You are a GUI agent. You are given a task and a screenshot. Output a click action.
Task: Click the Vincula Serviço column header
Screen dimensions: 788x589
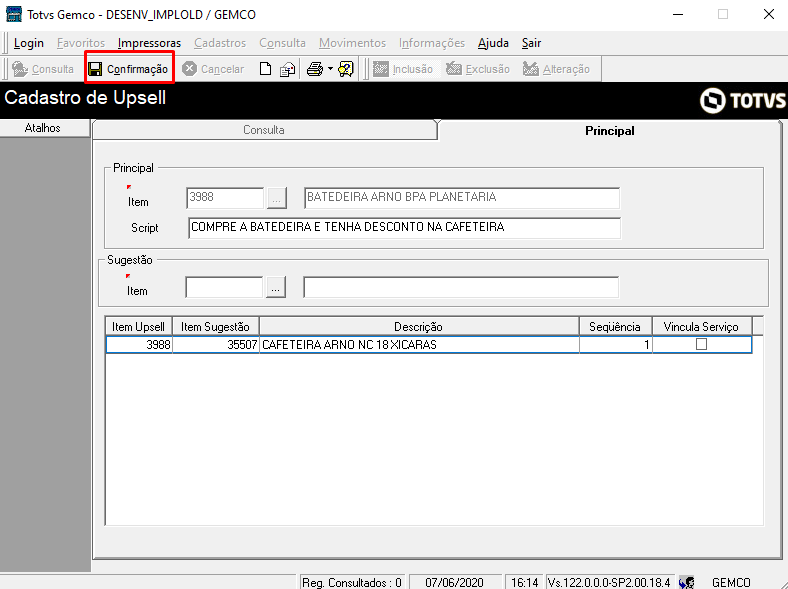point(702,327)
